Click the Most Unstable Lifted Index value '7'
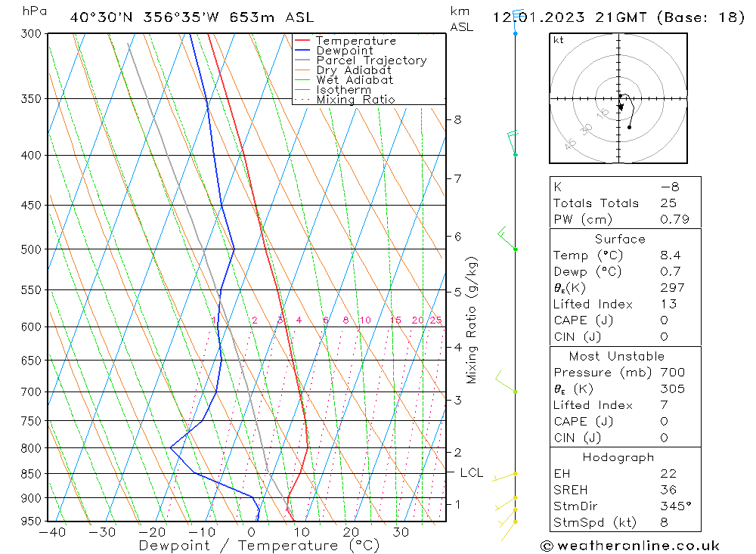 click(665, 406)
